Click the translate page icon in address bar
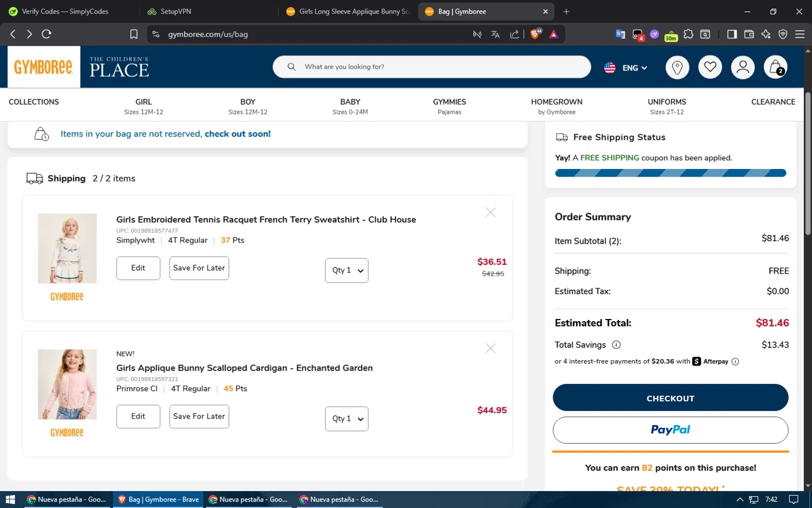Image resolution: width=812 pixels, height=508 pixels. (x=495, y=34)
